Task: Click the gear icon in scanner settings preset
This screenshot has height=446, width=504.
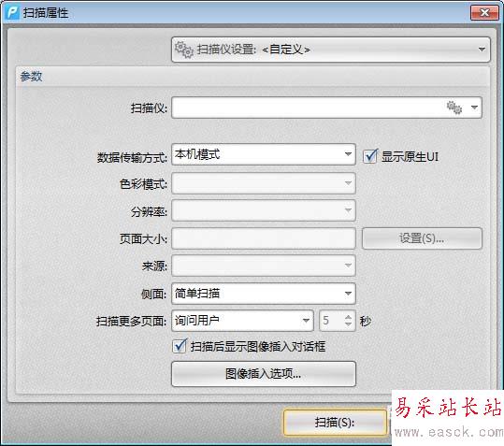Action: pyautogui.click(x=184, y=50)
